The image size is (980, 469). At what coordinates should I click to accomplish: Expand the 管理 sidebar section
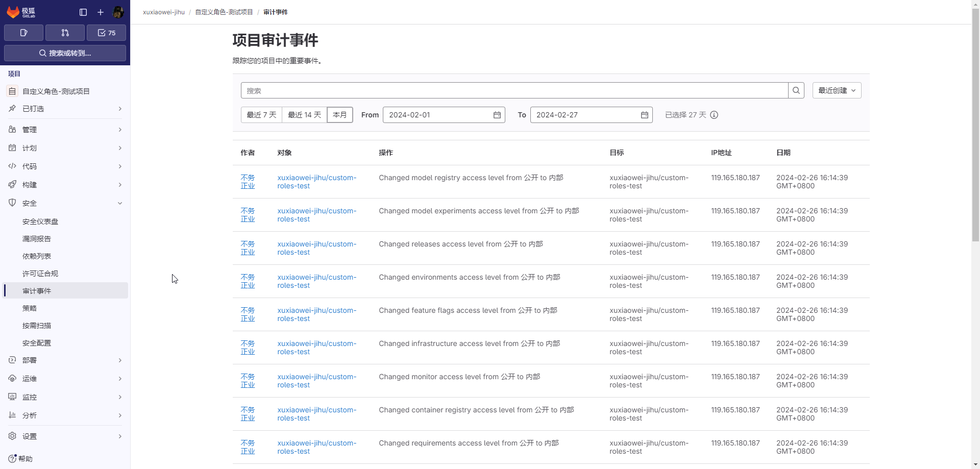(65, 130)
